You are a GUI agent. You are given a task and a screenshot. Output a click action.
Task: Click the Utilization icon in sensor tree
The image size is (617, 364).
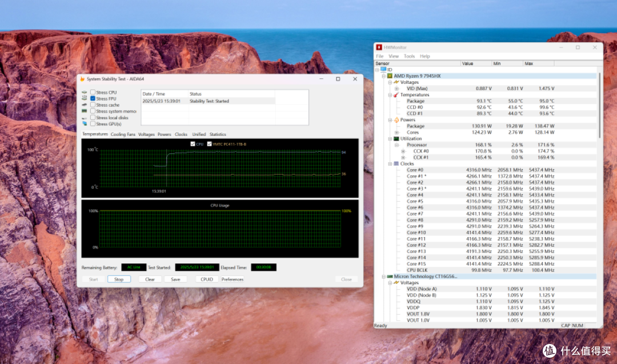click(396, 138)
